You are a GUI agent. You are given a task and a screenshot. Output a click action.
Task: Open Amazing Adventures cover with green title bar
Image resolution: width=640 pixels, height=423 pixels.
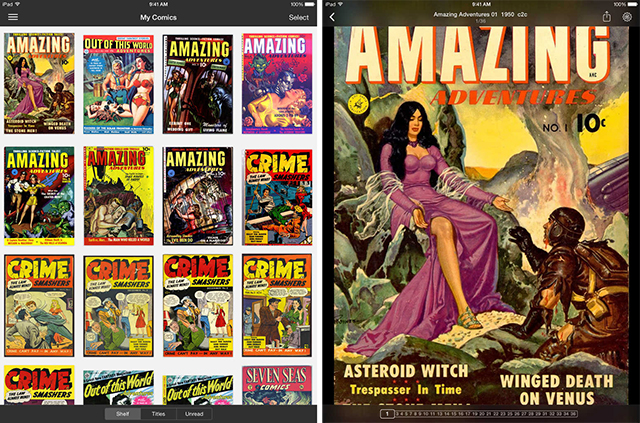coord(39,196)
